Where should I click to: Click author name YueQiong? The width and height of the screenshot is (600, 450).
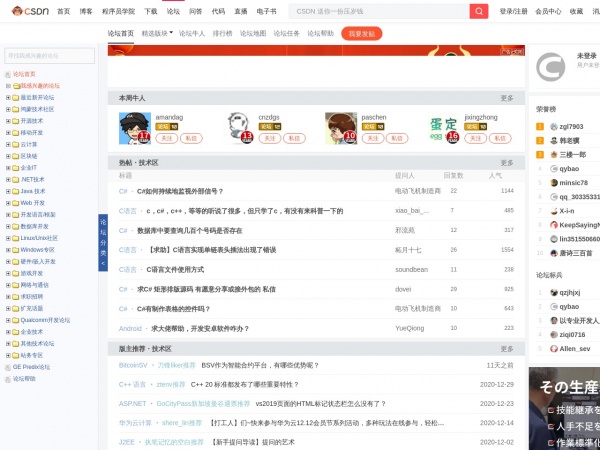point(409,328)
